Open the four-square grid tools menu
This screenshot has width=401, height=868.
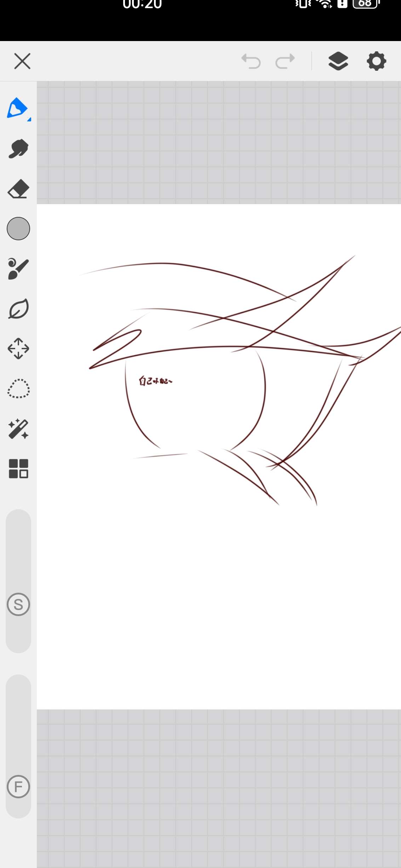18,469
